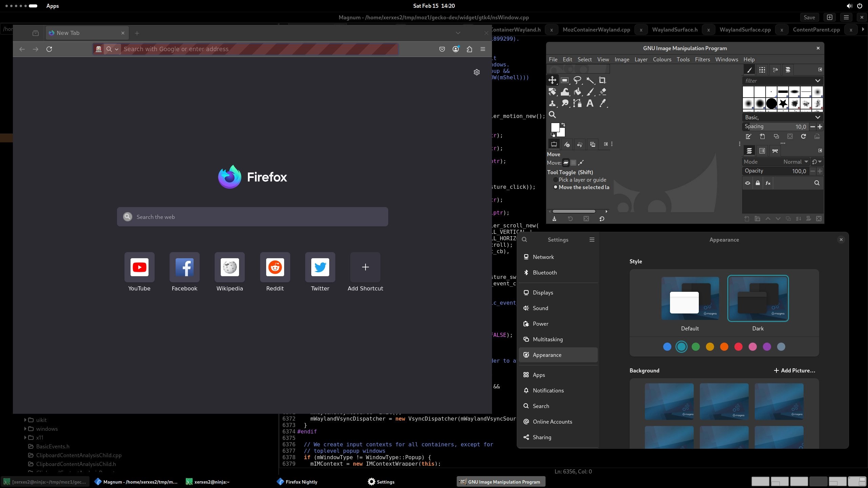Open the Displays settings page
Screen dimensions: 868x488
point(543,292)
